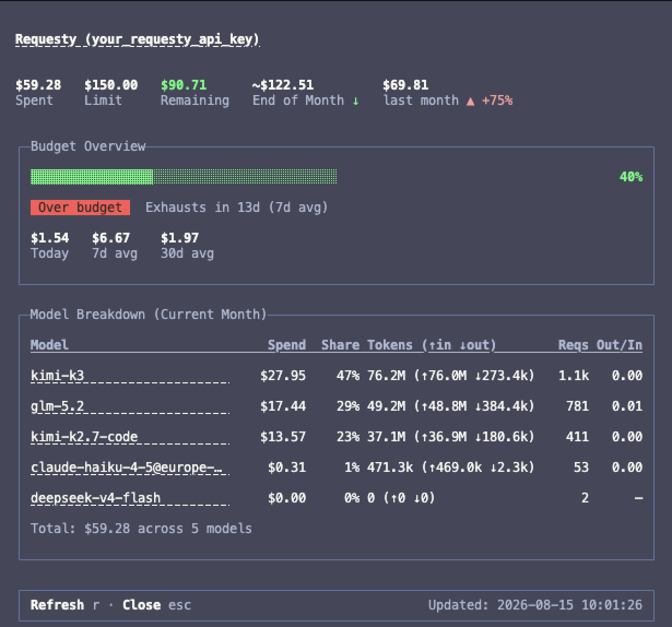Click the Tokens (↑in ↓out) column header
This screenshot has width=672, height=627.
432,345
